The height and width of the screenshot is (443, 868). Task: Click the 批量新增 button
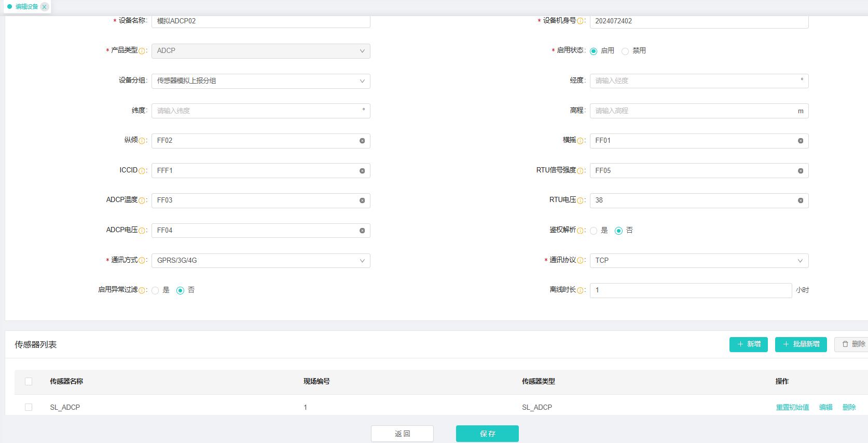pos(801,344)
